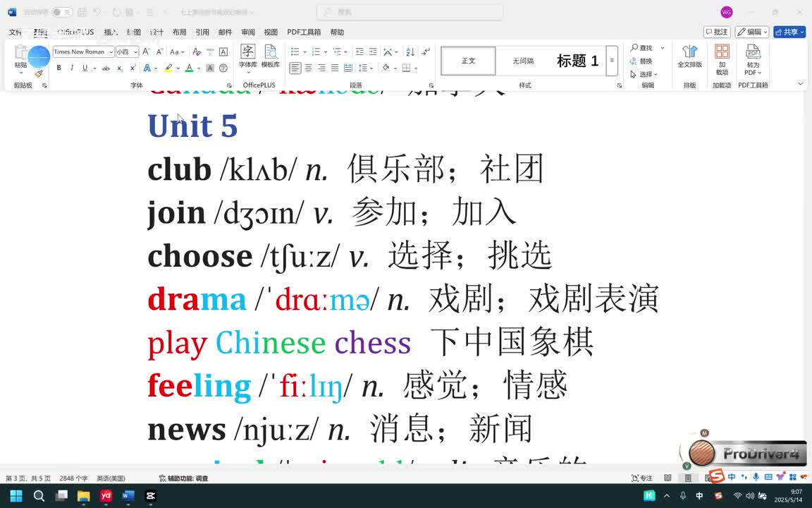Click the Add-ins (加载项) icon

click(x=722, y=59)
